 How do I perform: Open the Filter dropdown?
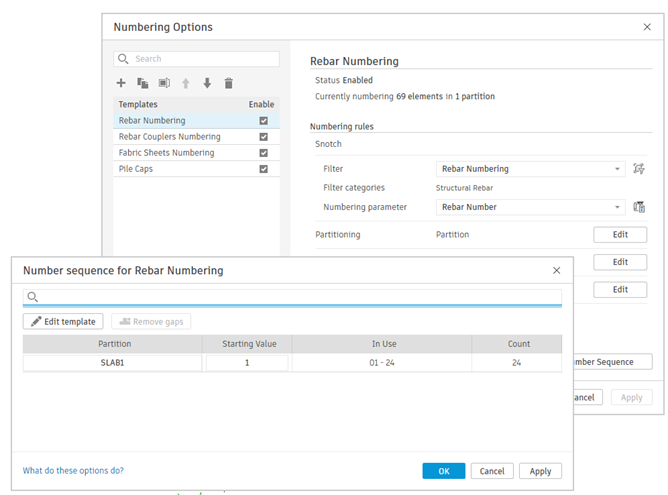(x=531, y=169)
